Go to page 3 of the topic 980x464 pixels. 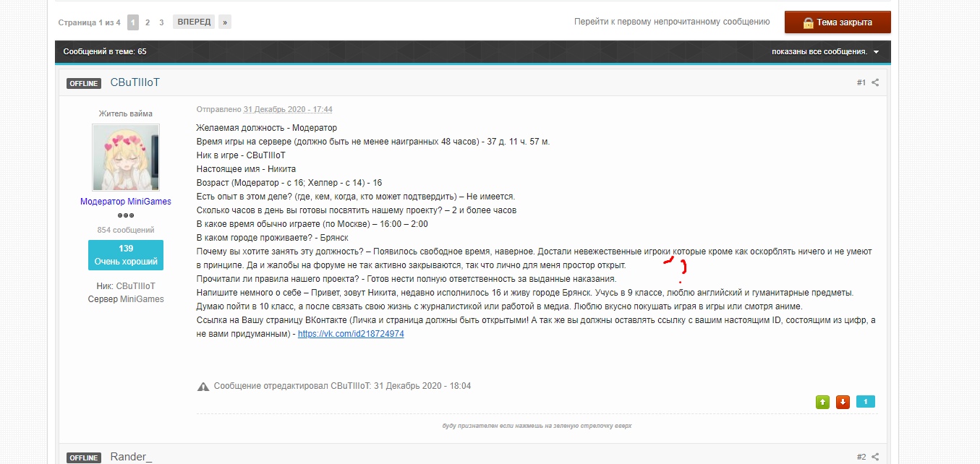[x=161, y=22]
